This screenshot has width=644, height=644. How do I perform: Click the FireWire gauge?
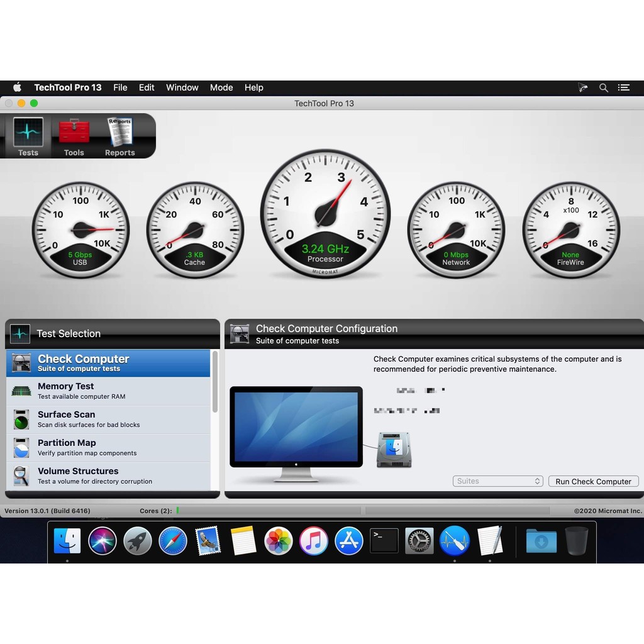click(x=571, y=230)
